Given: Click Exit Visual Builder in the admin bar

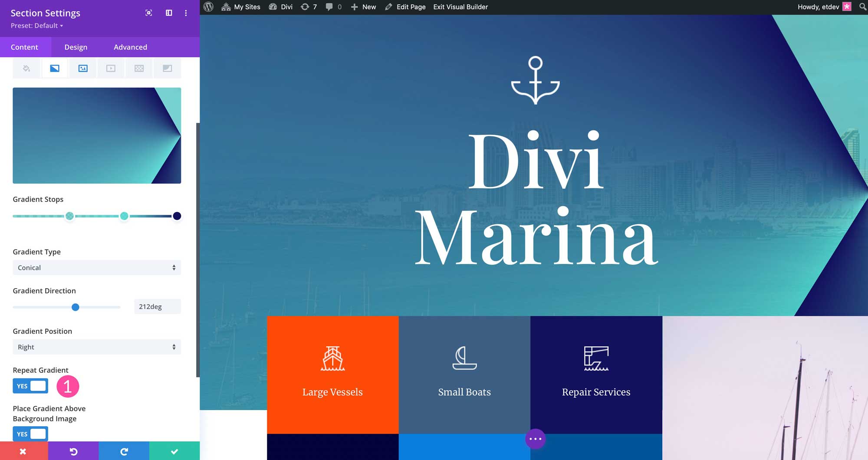Looking at the screenshot, I should click(460, 7).
